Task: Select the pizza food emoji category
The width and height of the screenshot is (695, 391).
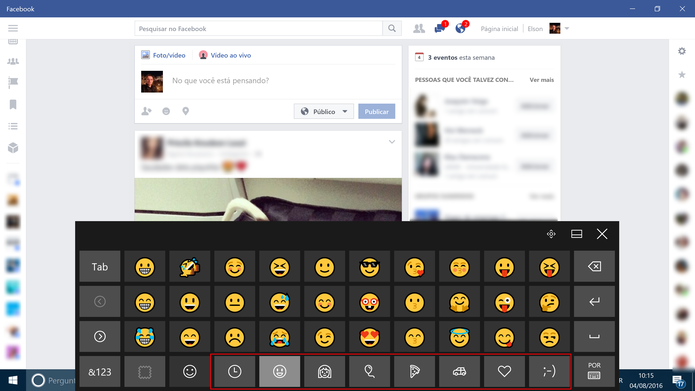Action: pyautogui.click(x=414, y=371)
